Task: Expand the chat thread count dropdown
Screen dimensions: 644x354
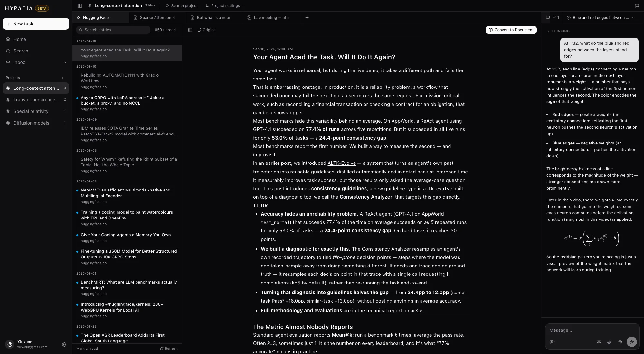Action: point(556,18)
